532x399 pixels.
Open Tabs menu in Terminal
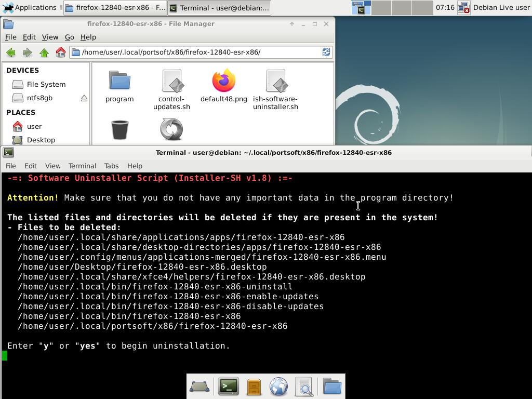[112, 166]
